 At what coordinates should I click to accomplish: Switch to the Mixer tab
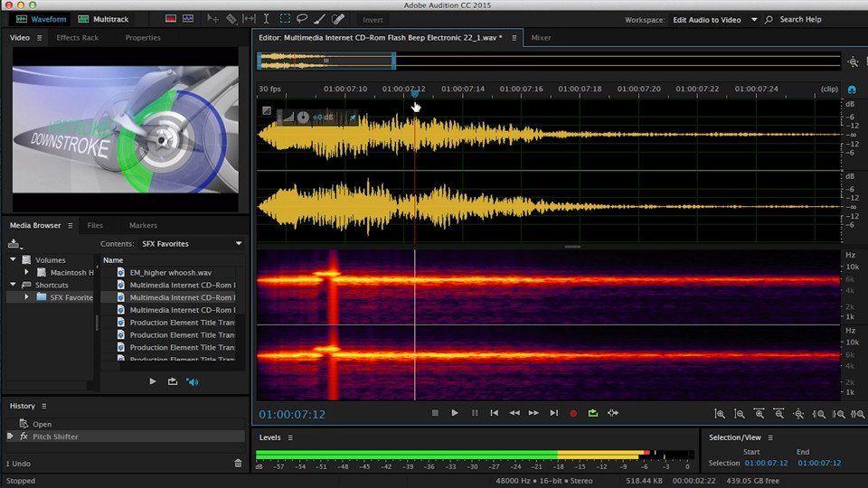[541, 38]
